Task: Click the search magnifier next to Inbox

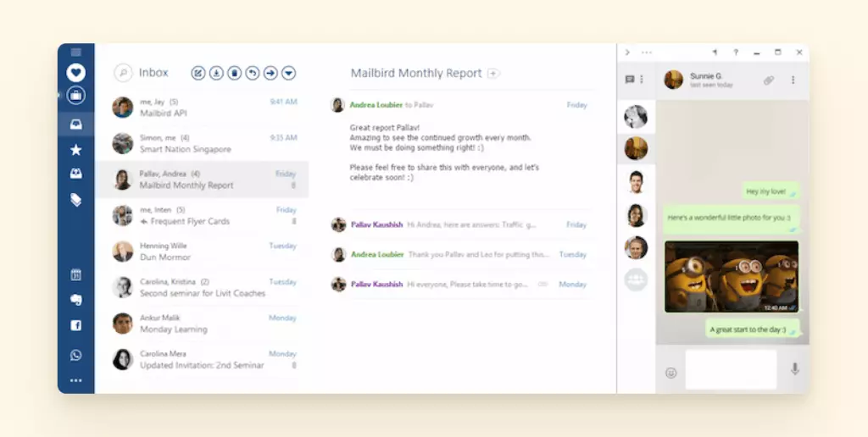Action: [124, 73]
